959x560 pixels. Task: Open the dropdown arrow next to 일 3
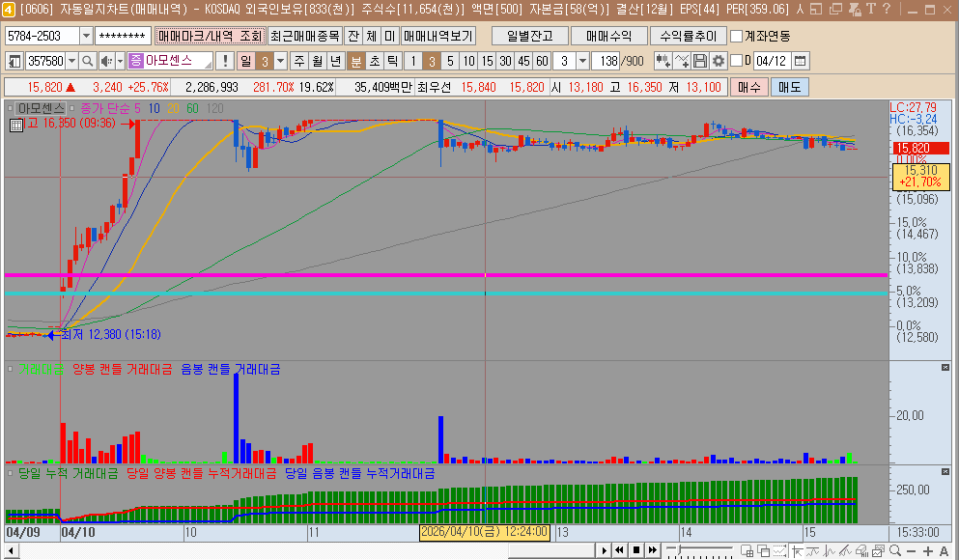coord(281,61)
